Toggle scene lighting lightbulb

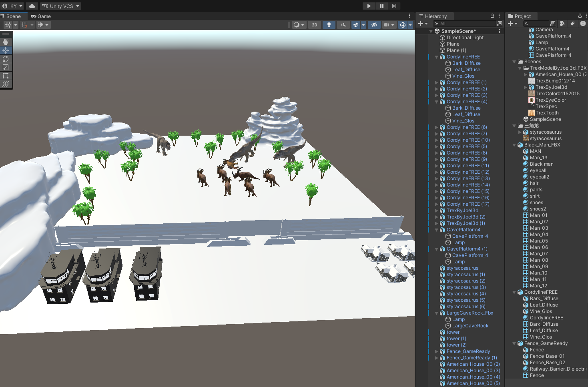pyautogui.click(x=329, y=25)
